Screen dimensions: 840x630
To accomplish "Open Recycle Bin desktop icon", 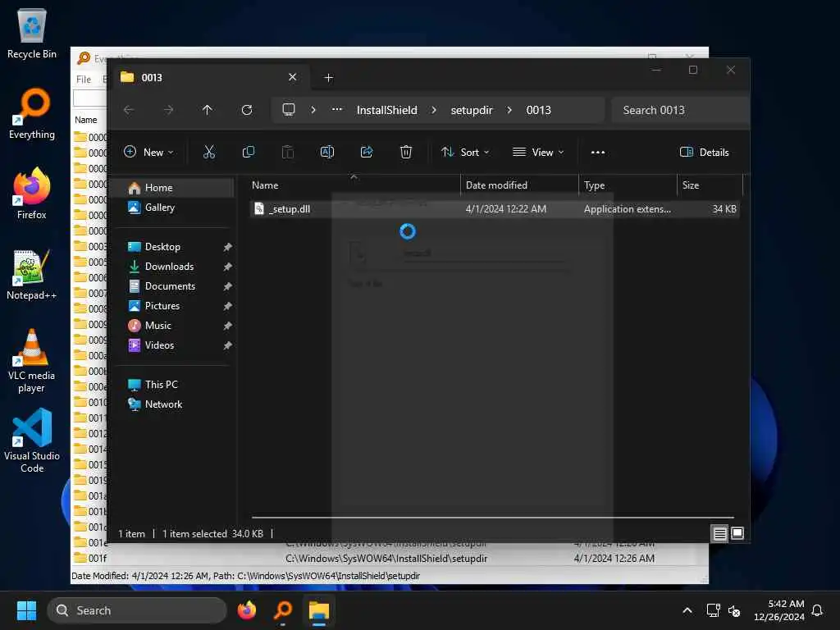I will tap(32, 34).
